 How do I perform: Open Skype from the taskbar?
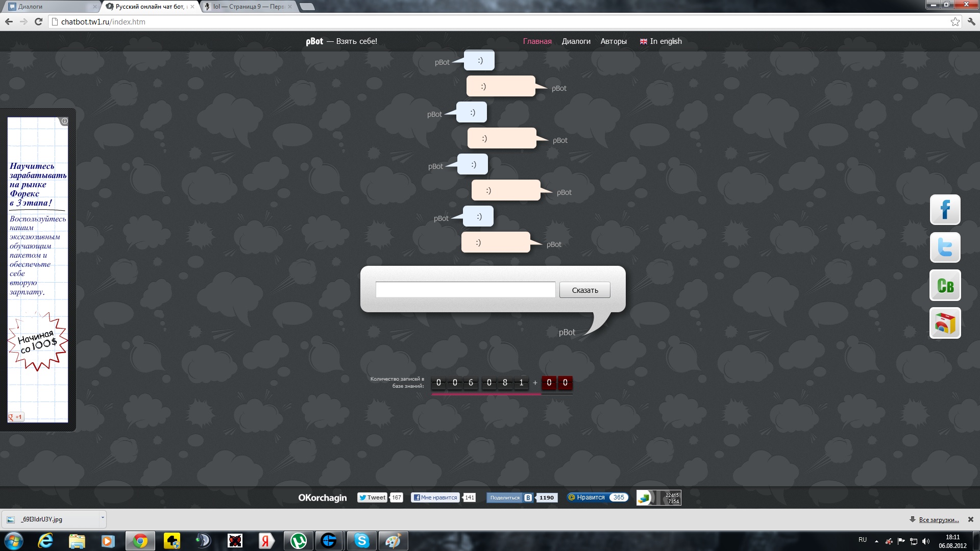(361, 540)
